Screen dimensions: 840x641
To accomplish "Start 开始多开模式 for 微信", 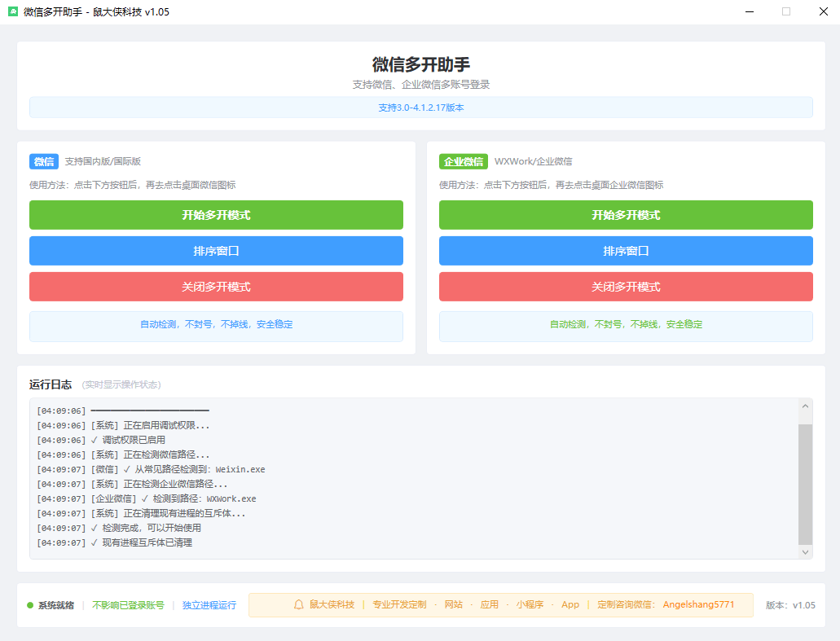I will [216, 215].
